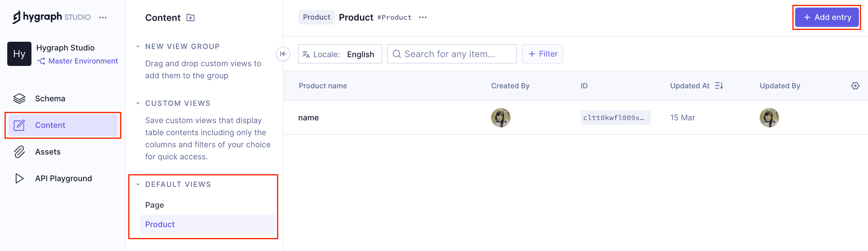Collapse the NEW VIEW GROUP section
The image size is (868, 251).
(138, 46)
